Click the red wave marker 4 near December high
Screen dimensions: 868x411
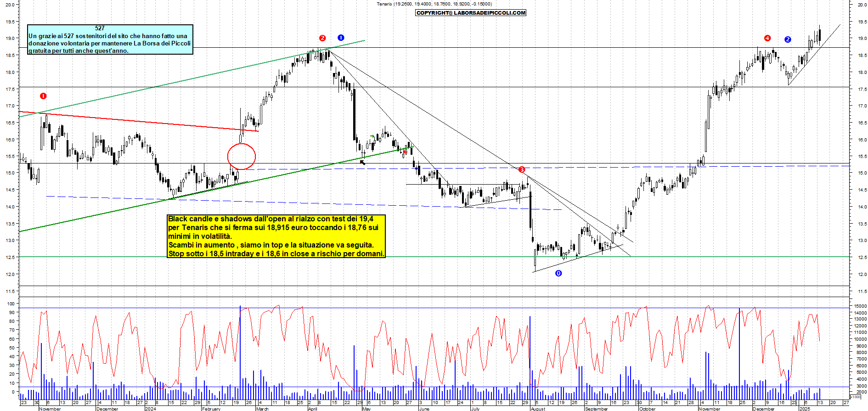coord(767,38)
